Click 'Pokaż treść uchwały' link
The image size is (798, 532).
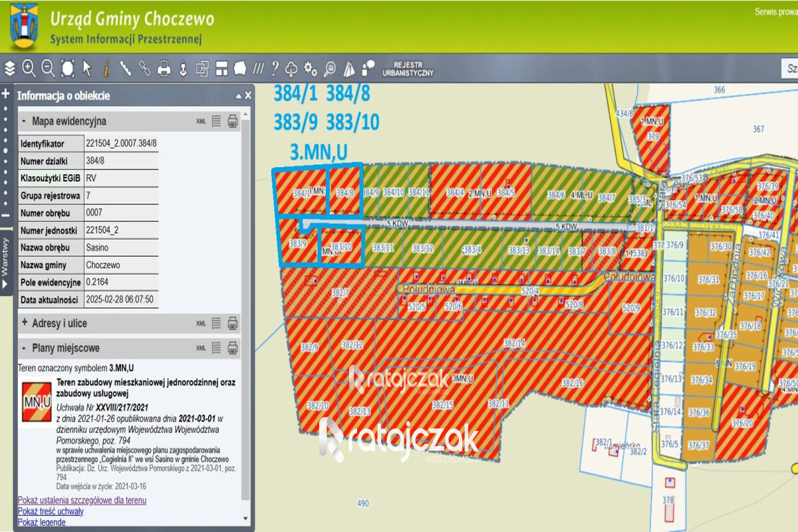point(51,511)
